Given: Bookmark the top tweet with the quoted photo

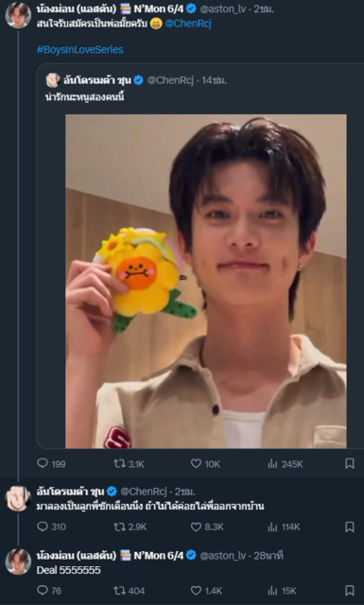Looking at the screenshot, I should point(349,464).
